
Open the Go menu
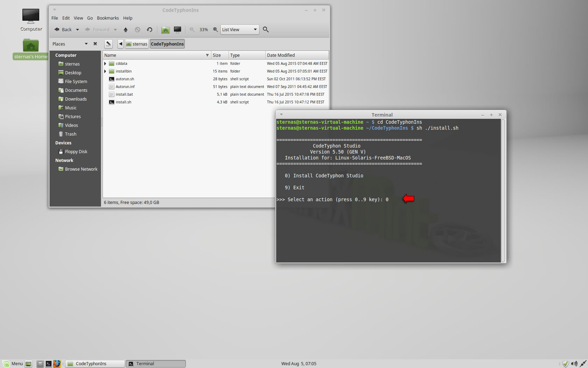90,18
